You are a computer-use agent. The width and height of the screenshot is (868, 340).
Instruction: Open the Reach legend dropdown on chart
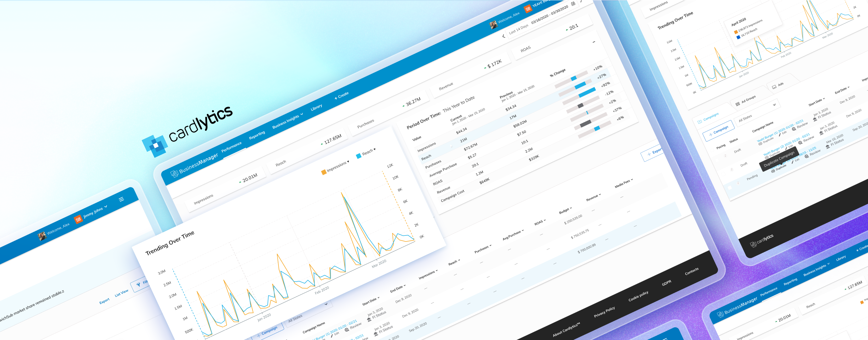tap(374, 149)
